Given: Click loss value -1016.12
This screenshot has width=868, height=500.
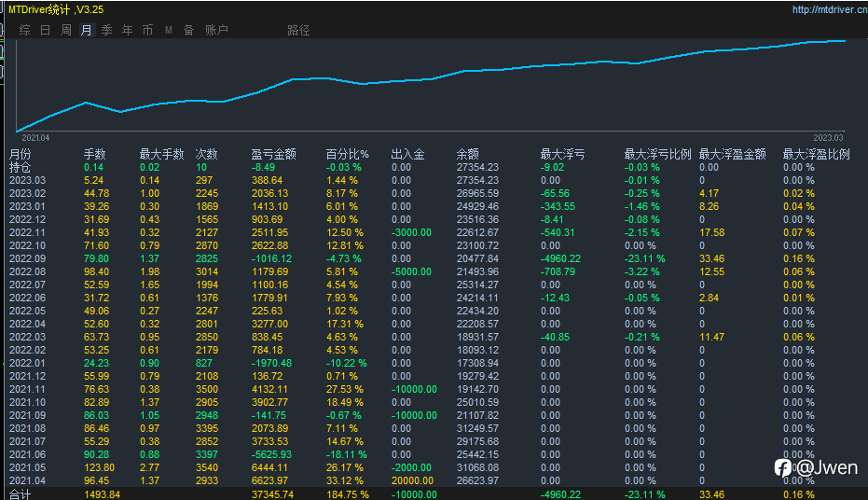Looking at the screenshot, I should (x=271, y=258).
